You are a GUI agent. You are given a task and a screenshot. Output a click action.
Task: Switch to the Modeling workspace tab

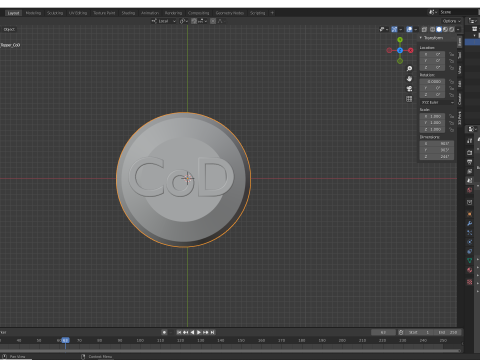click(x=33, y=13)
